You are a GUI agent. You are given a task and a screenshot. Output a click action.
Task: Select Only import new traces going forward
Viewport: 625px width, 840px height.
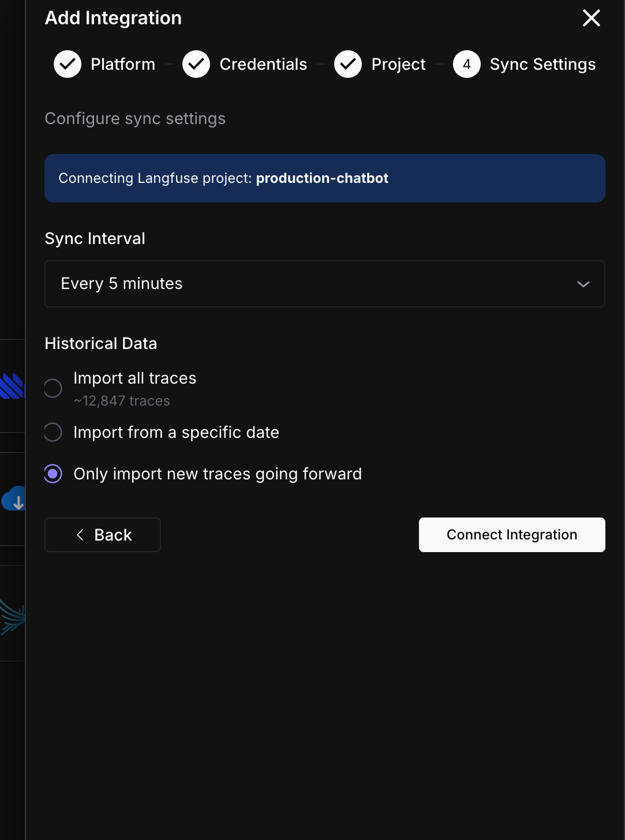53,474
